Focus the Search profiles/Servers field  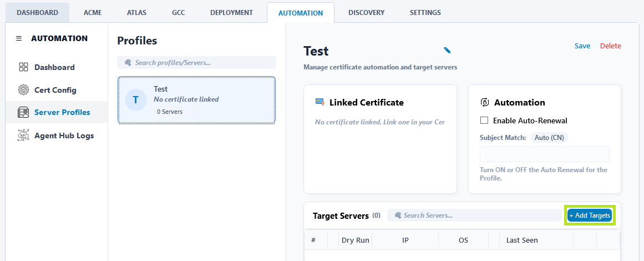(x=197, y=63)
